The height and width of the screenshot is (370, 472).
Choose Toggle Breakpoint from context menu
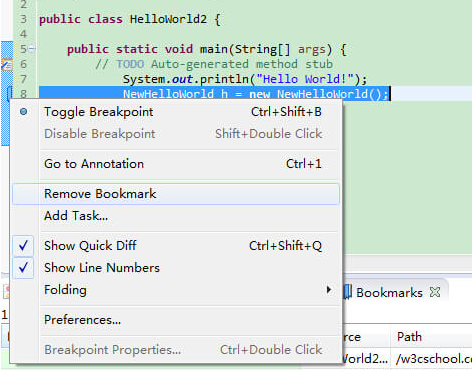[x=175, y=112]
